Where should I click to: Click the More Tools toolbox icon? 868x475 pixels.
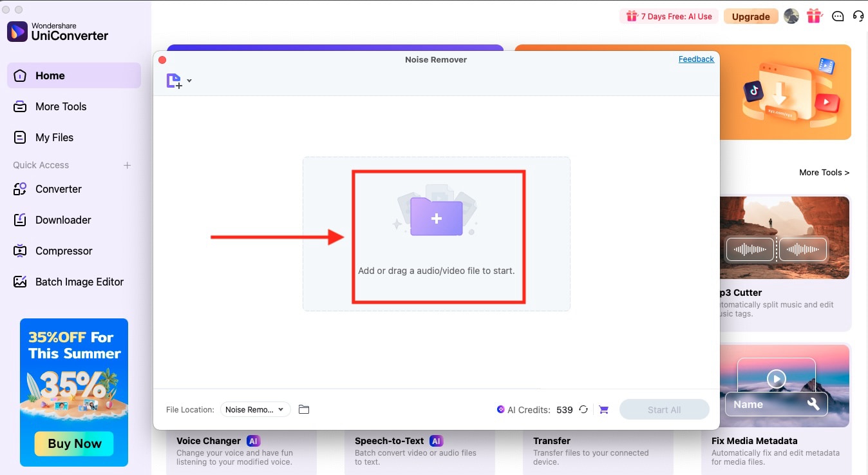20,106
